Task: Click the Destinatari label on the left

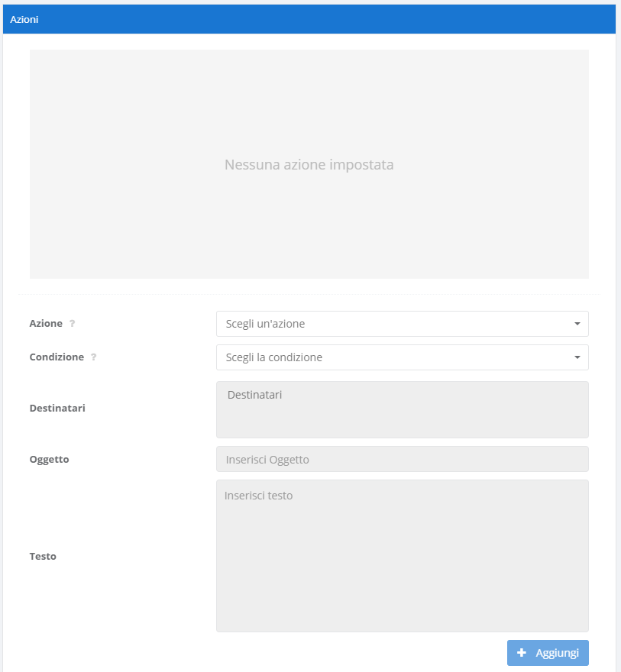Action: [x=57, y=408]
